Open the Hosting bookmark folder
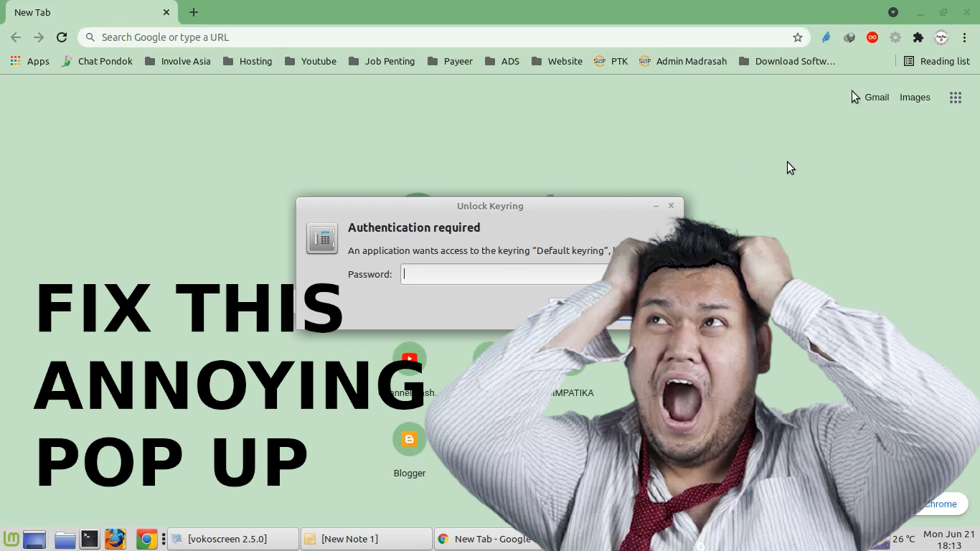 pos(248,61)
